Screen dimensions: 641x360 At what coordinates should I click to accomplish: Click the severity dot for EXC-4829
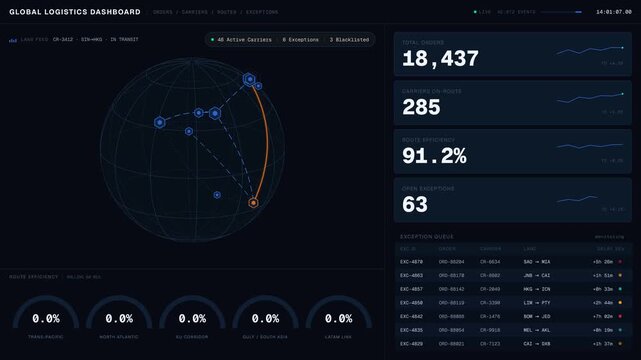click(x=620, y=344)
